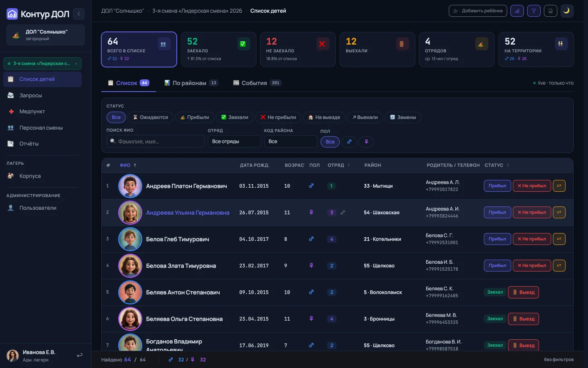
Task: Sort table by Статус column header
Action: point(497,166)
